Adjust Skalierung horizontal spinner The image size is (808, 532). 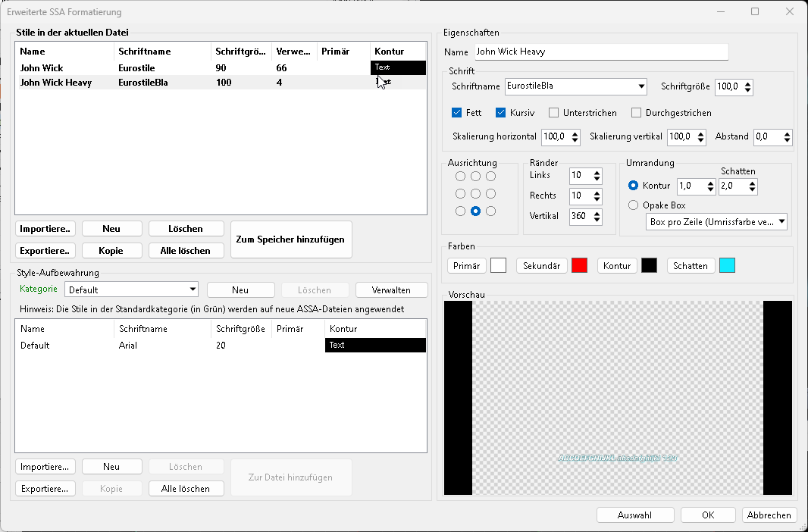tap(575, 137)
